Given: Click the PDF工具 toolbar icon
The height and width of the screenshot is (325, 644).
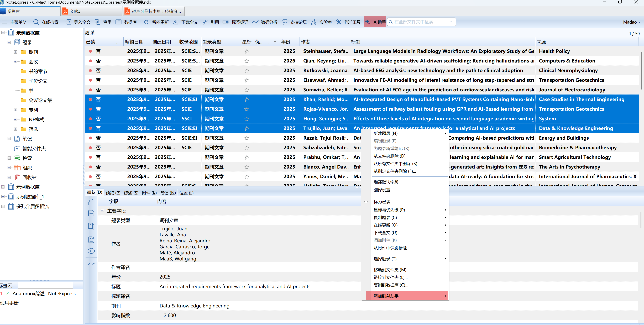Looking at the screenshot, I should tap(339, 22).
